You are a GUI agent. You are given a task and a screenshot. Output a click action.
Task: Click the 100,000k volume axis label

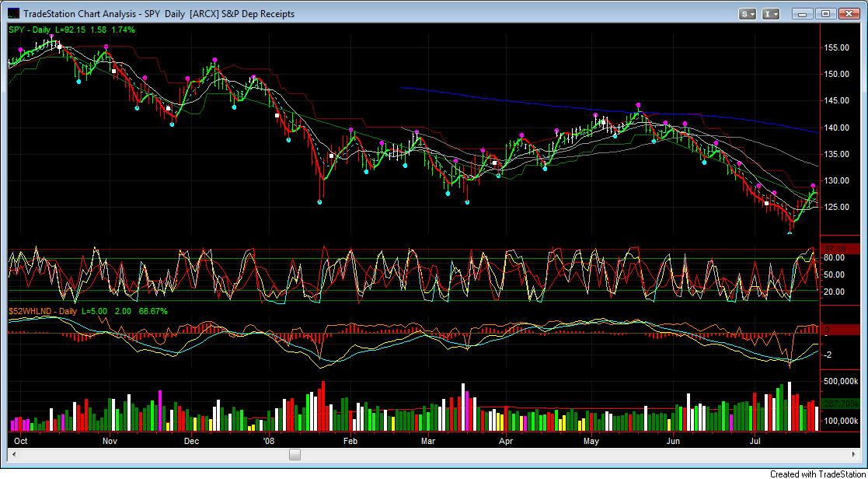(x=842, y=421)
